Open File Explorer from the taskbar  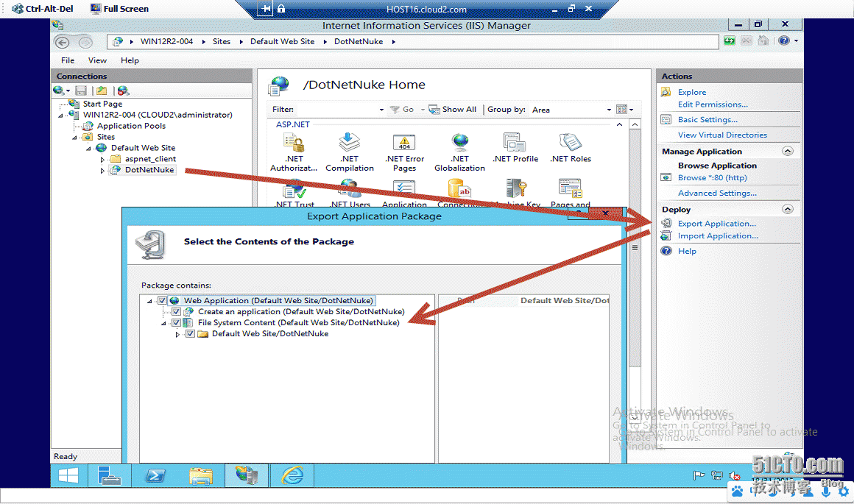coord(201,476)
